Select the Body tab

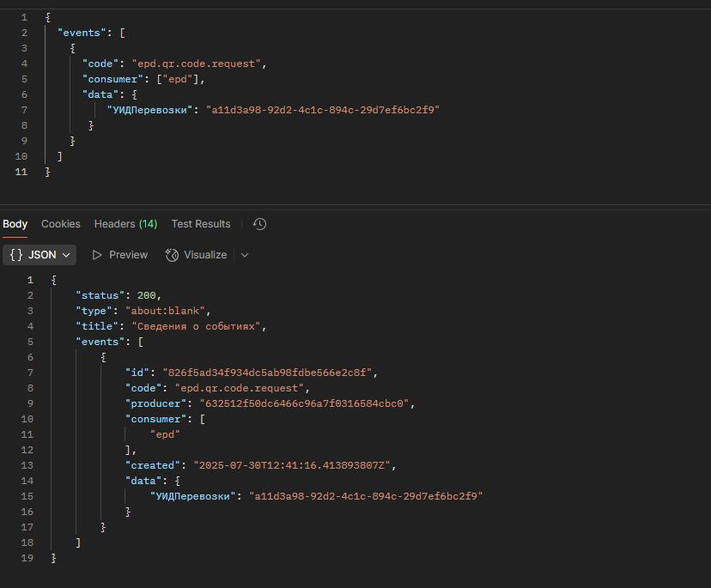click(x=15, y=224)
